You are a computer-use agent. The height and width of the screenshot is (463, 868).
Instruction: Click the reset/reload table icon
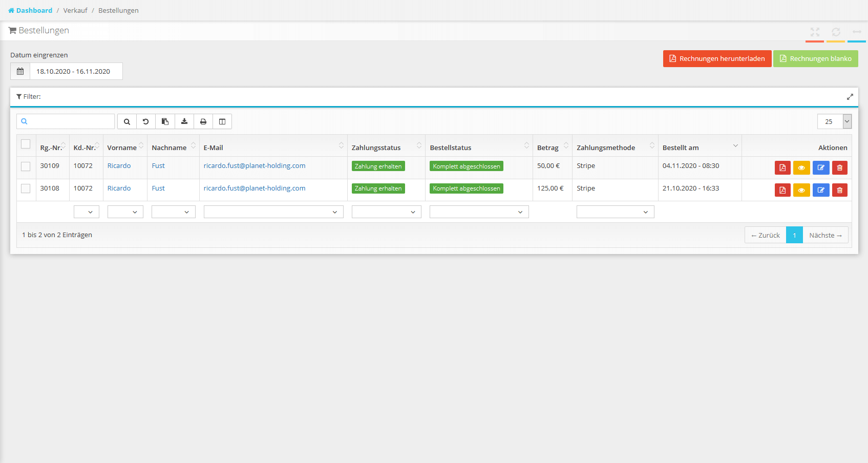click(x=146, y=121)
